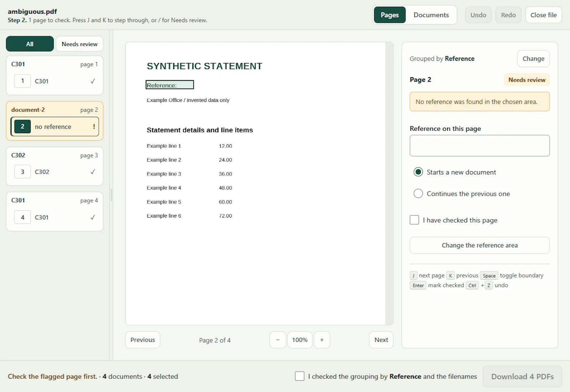Switch to the Documents view

431,15
